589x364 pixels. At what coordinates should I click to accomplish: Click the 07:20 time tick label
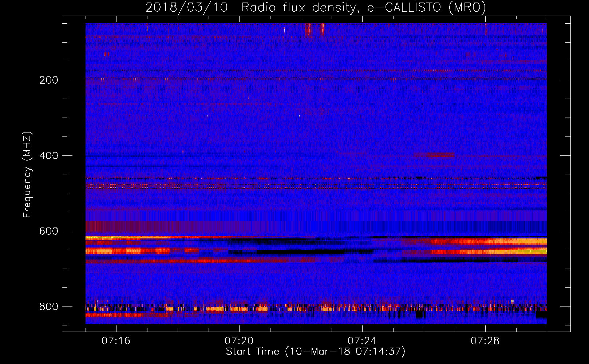(x=239, y=341)
